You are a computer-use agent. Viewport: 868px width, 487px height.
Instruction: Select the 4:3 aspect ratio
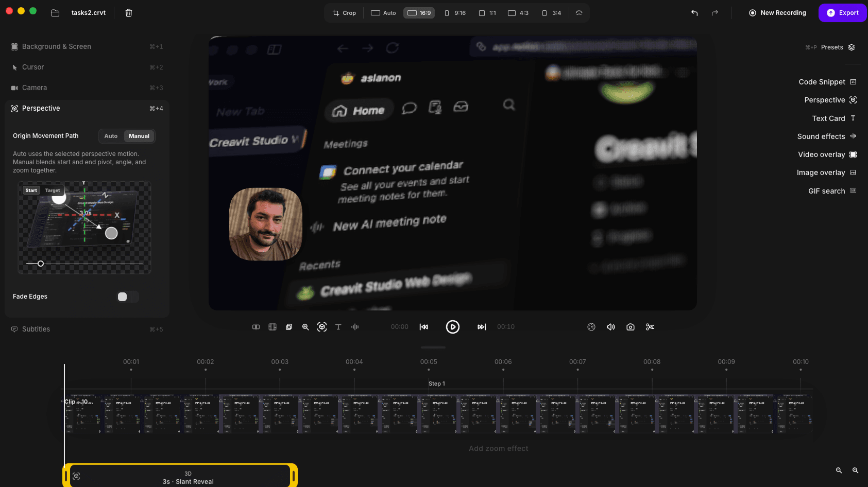518,13
